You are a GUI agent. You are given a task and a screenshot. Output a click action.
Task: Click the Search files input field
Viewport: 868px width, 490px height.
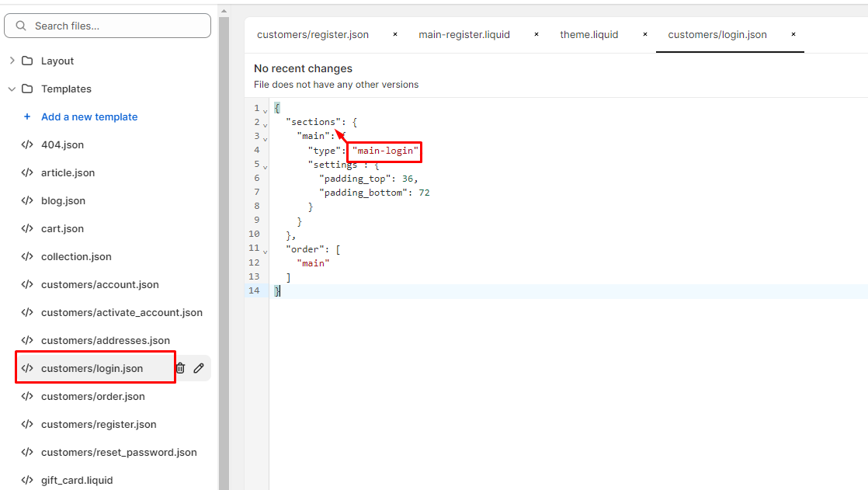(107, 26)
